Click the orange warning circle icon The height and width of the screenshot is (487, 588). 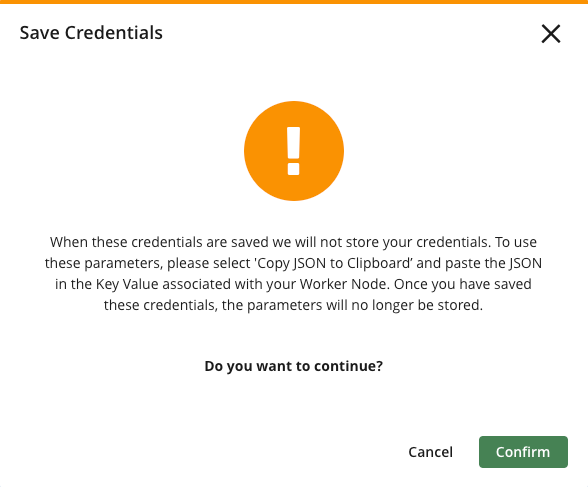click(x=294, y=151)
